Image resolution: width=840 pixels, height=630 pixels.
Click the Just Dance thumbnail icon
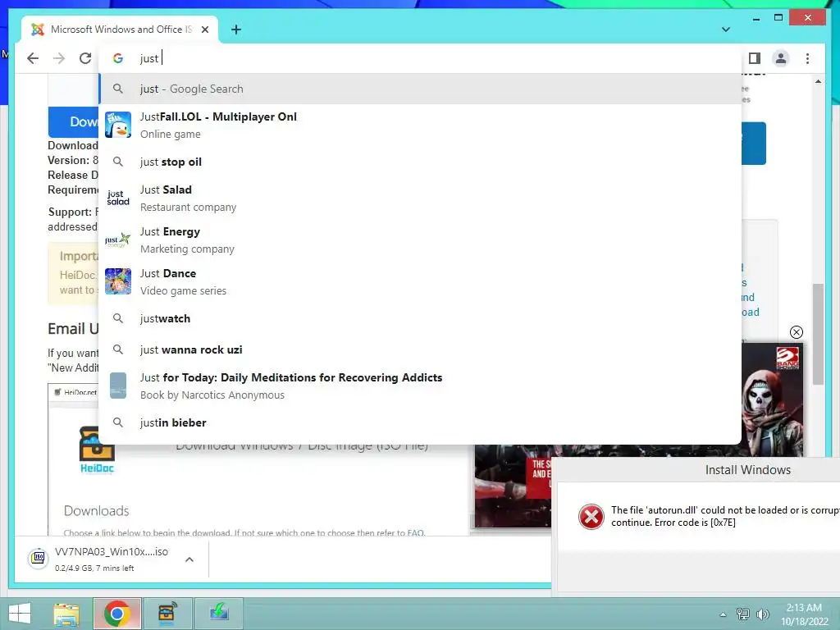[118, 282]
